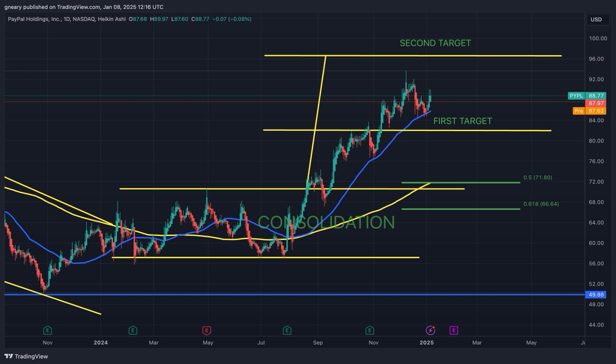Image resolution: width=616 pixels, height=364 pixels.
Task: Click the 100.00 price axis label
Action: pos(598,38)
